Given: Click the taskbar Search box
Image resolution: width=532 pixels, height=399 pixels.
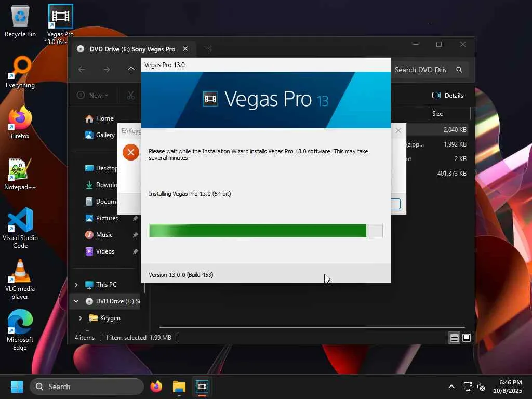Looking at the screenshot, I should point(87,387).
